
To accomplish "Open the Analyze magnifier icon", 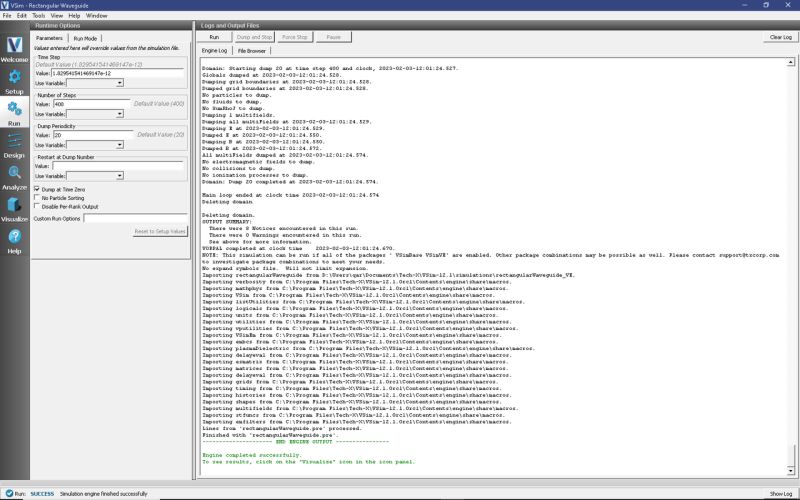I will pyautogui.click(x=14, y=172).
